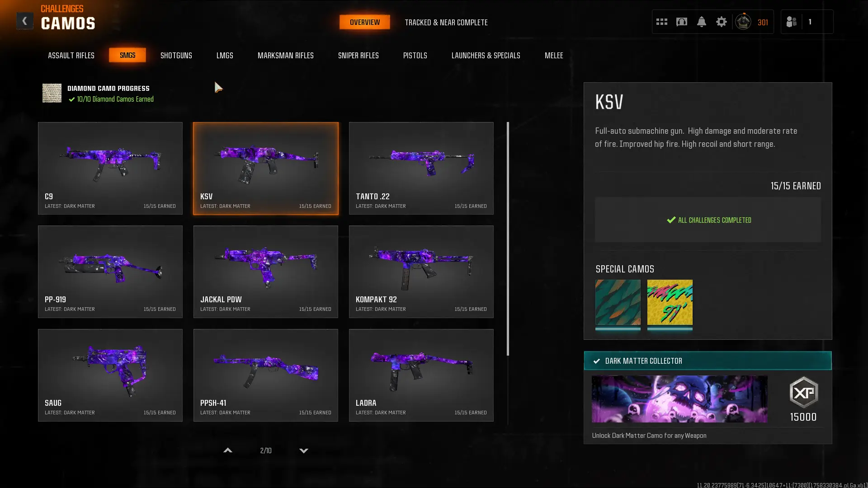Go back using the top-left arrow

point(24,21)
